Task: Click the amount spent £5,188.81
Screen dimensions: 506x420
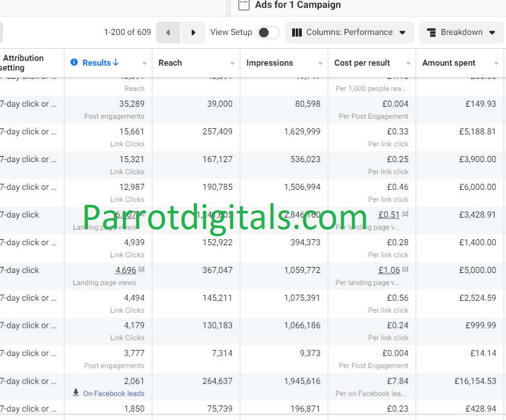Action: pos(478,132)
